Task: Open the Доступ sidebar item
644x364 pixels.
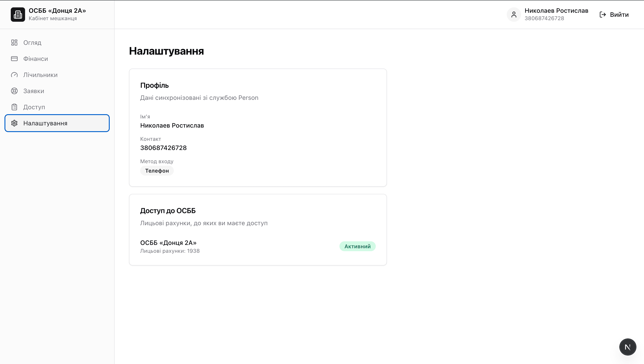Action: pos(57,107)
